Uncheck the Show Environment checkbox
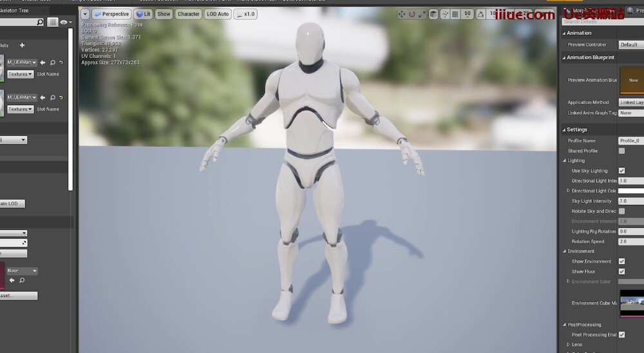This screenshot has width=644, height=353. tap(621, 262)
